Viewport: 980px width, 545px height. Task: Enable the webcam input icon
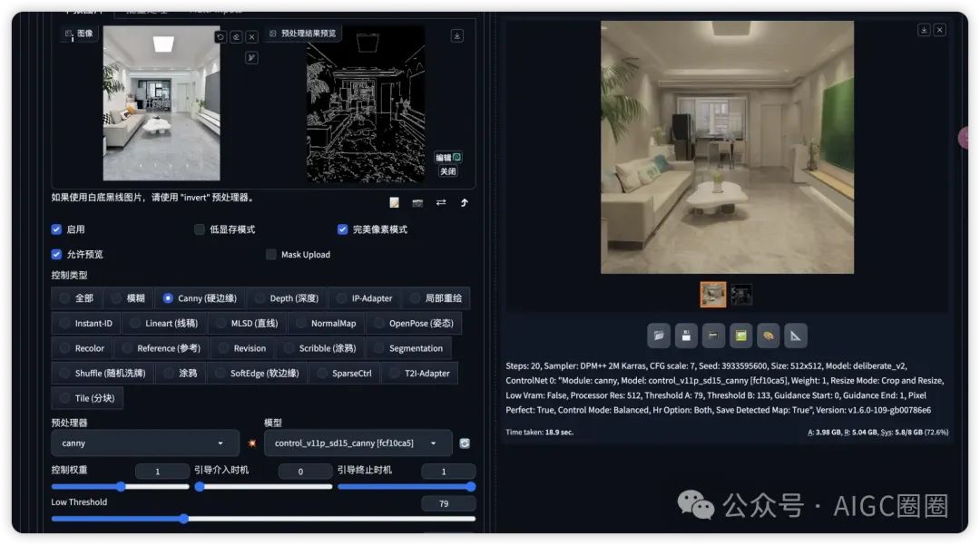tap(417, 202)
